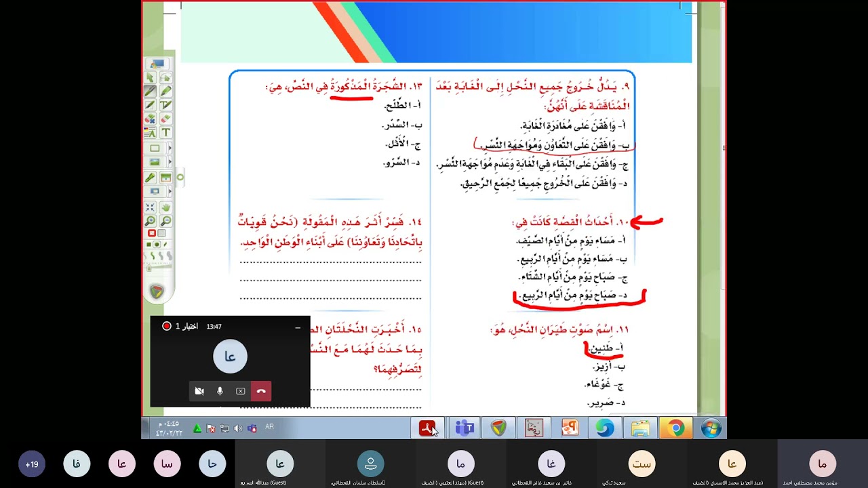Open the picture insert tool
868x488 pixels.
[x=155, y=162]
